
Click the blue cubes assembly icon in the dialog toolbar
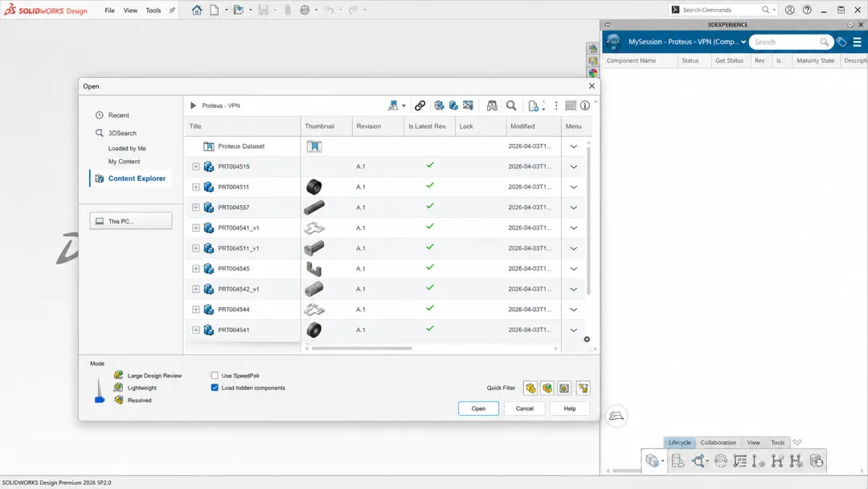click(453, 105)
